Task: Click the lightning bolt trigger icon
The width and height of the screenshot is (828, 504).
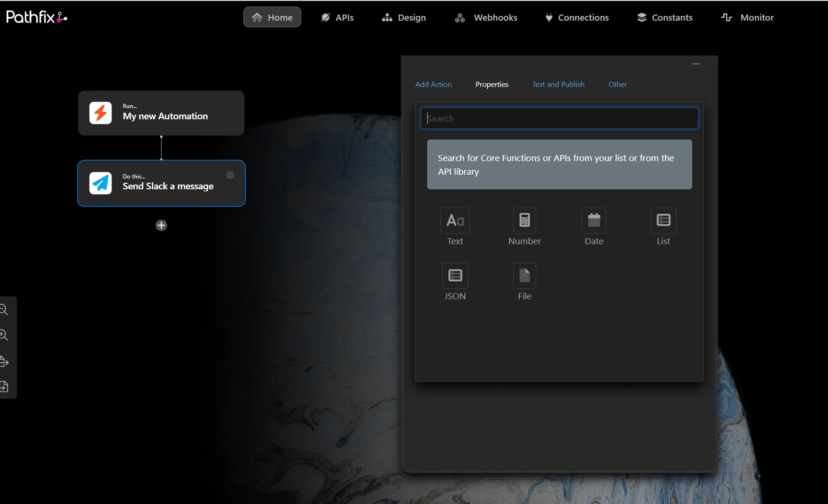Action: tap(101, 113)
